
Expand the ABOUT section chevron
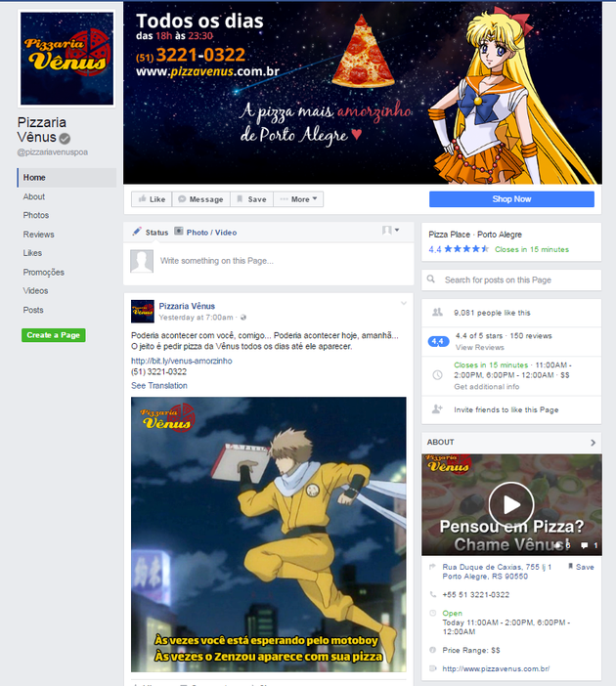coord(593,443)
